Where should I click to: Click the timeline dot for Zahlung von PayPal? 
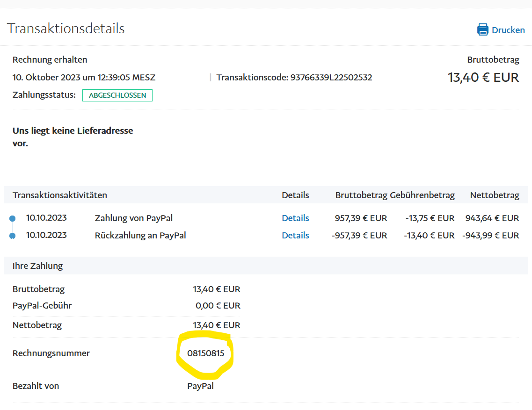[13, 218]
